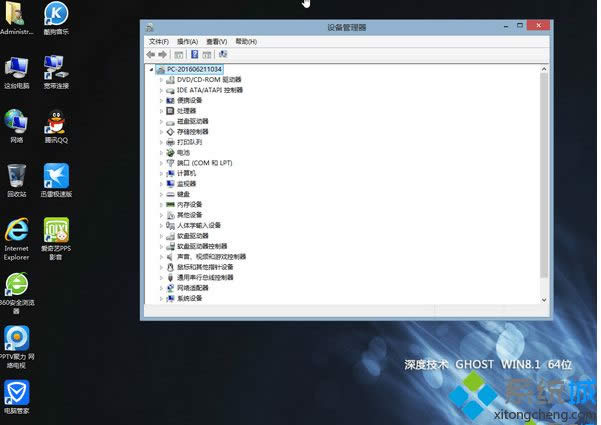Screen dimensions: 601x425
Task: Expand the Ports (COM and LPT) node
Action: click(160, 162)
